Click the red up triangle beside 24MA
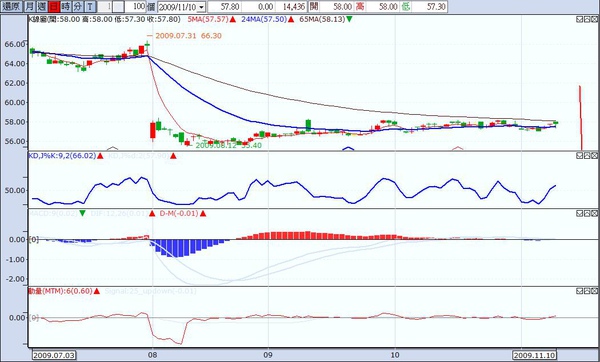 [291, 19]
